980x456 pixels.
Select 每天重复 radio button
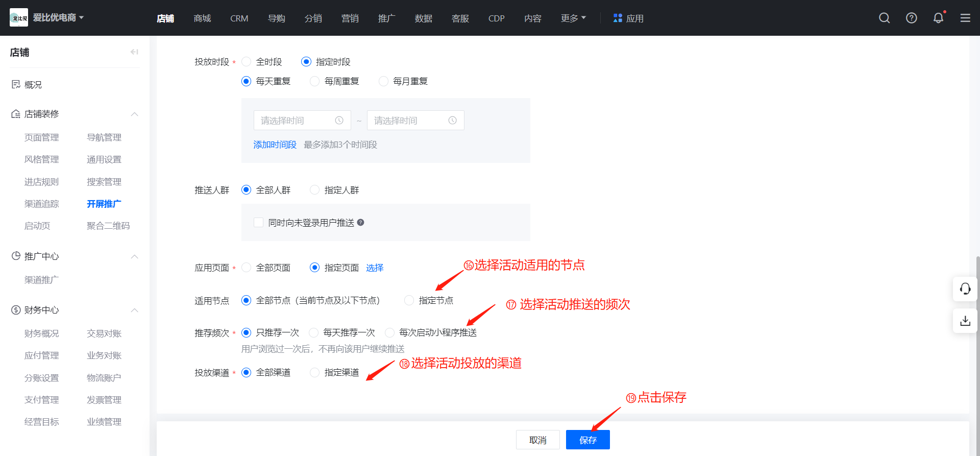pyautogui.click(x=247, y=81)
